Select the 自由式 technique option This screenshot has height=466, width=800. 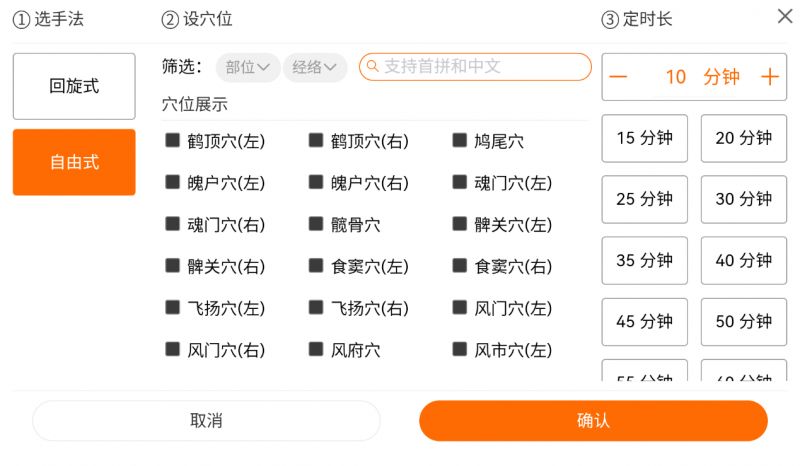74,162
